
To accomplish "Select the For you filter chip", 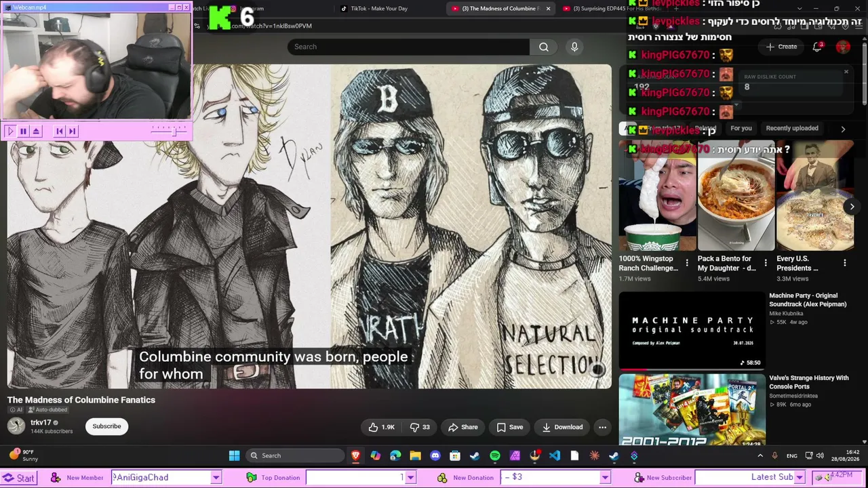I will pos(741,128).
